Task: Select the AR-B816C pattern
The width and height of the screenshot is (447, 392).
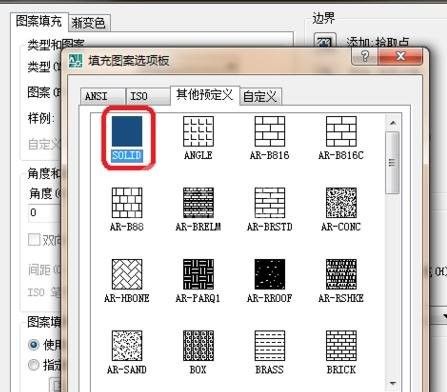Action: click(x=341, y=131)
